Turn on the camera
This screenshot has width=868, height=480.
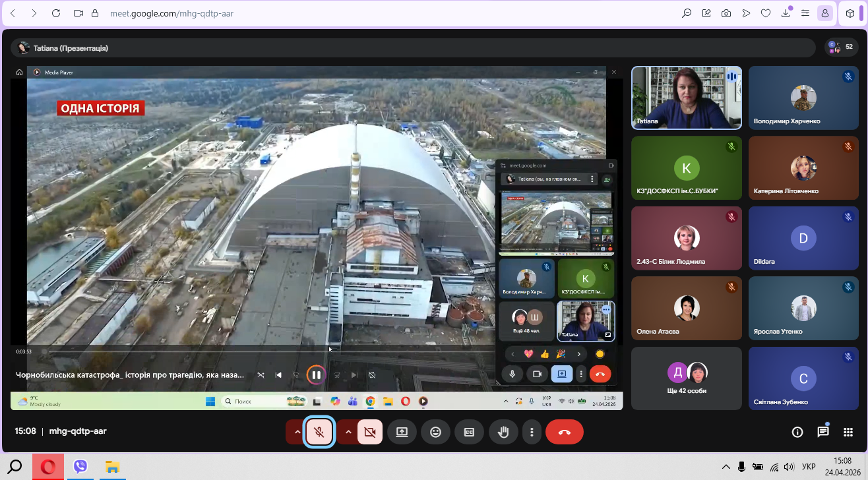pos(369,432)
